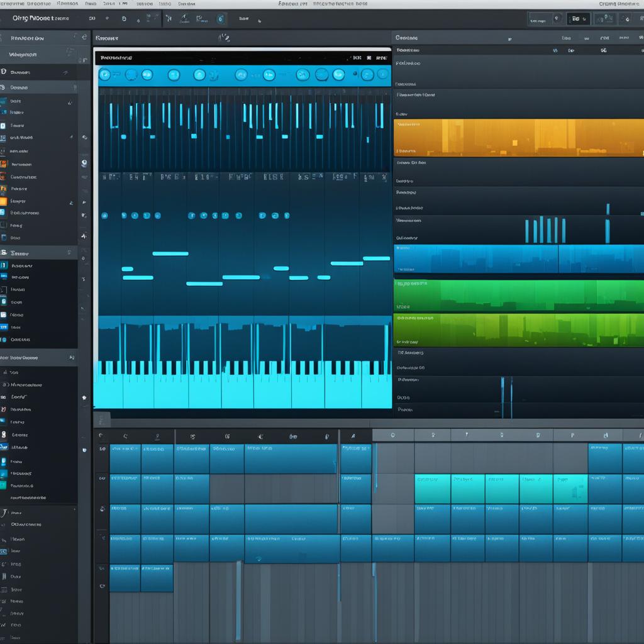The width and height of the screenshot is (644, 644).
Task: Select the first bright cyan clip in arrangement
Action: tap(432, 489)
